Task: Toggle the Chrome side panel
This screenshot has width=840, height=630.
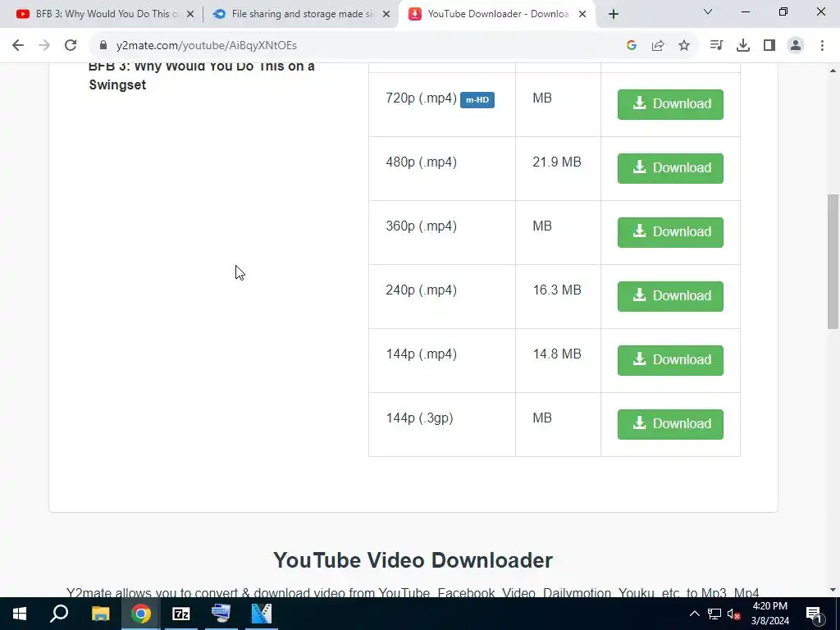Action: click(769, 46)
